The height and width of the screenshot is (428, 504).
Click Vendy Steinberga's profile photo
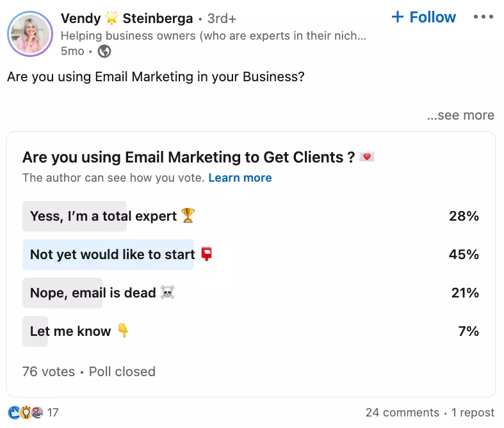point(30,34)
